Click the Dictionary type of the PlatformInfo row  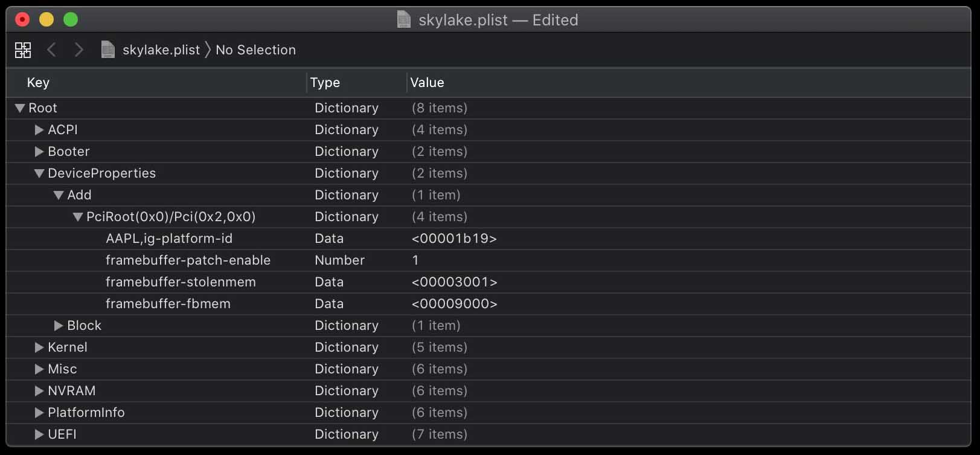(x=347, y=413)
